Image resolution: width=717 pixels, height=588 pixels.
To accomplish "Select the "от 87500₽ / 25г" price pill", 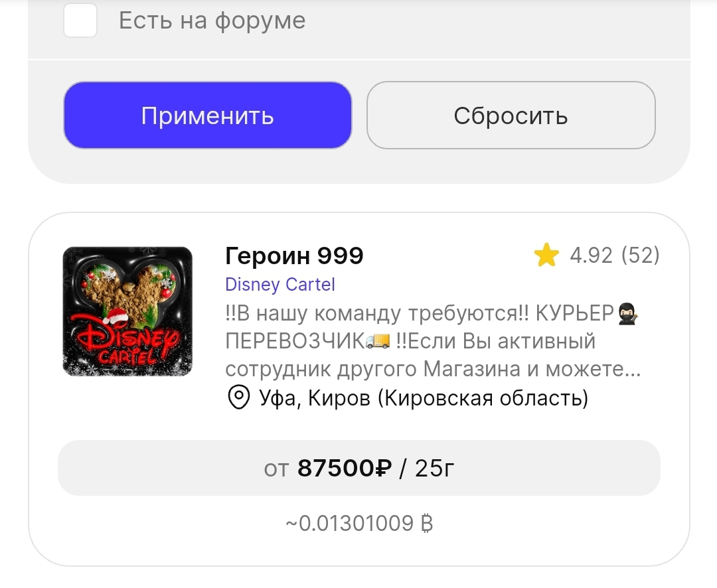I will click(x=359, y=468).
